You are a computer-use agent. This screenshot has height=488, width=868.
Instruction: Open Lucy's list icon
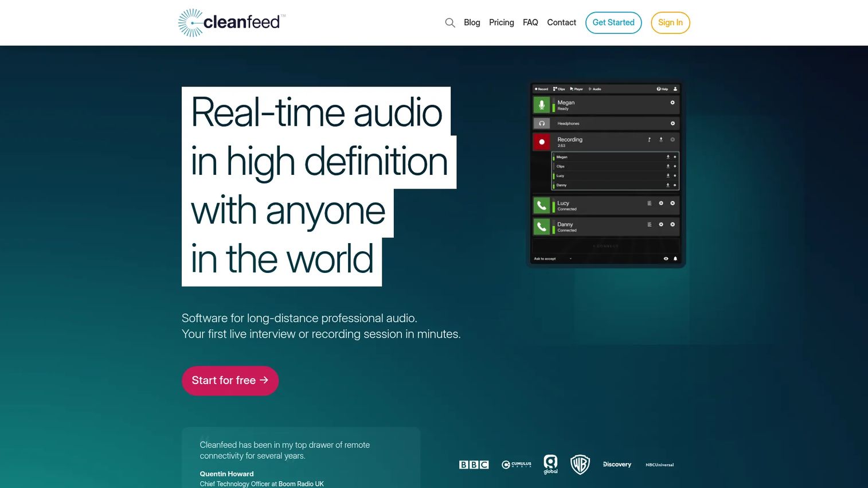tap(650, 203)
